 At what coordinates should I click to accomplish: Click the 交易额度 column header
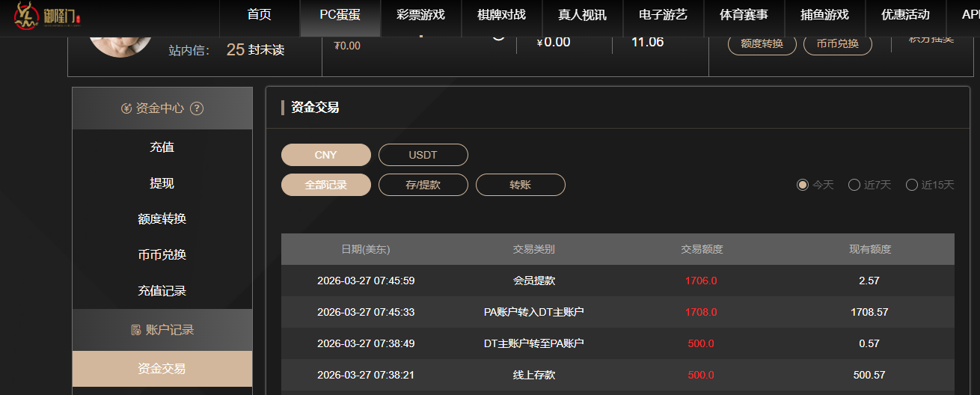pyautogui.click(x=702, y=250)
